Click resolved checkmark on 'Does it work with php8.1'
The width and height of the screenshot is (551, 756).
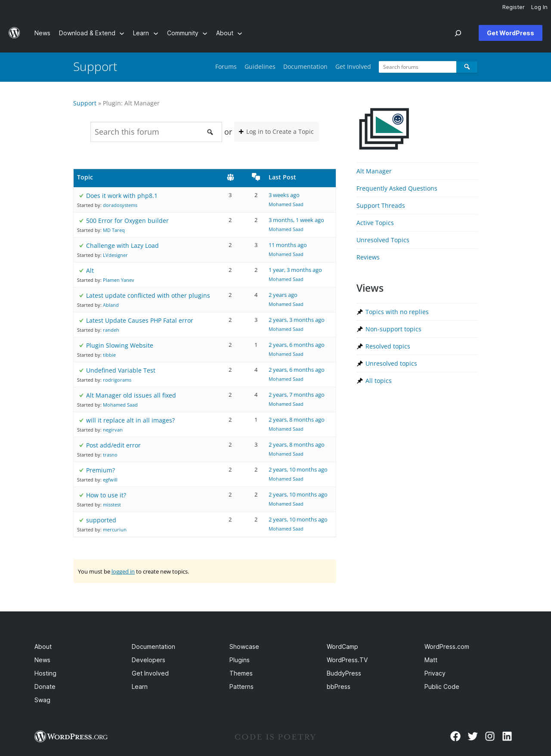[x=81, y=196]
